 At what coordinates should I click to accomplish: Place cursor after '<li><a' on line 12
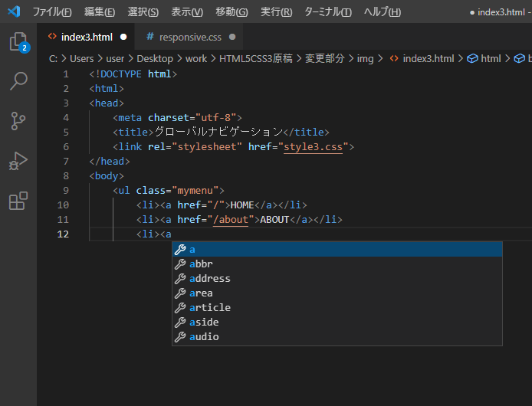pos(172,234)
